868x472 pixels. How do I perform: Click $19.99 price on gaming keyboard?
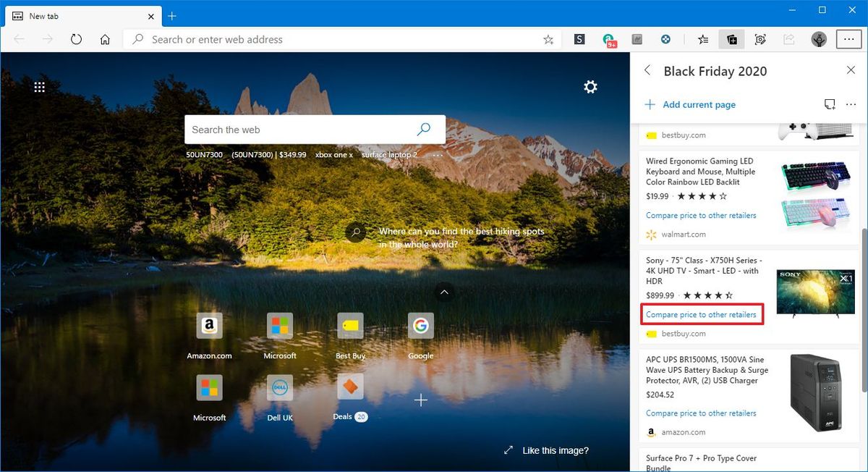658,196
